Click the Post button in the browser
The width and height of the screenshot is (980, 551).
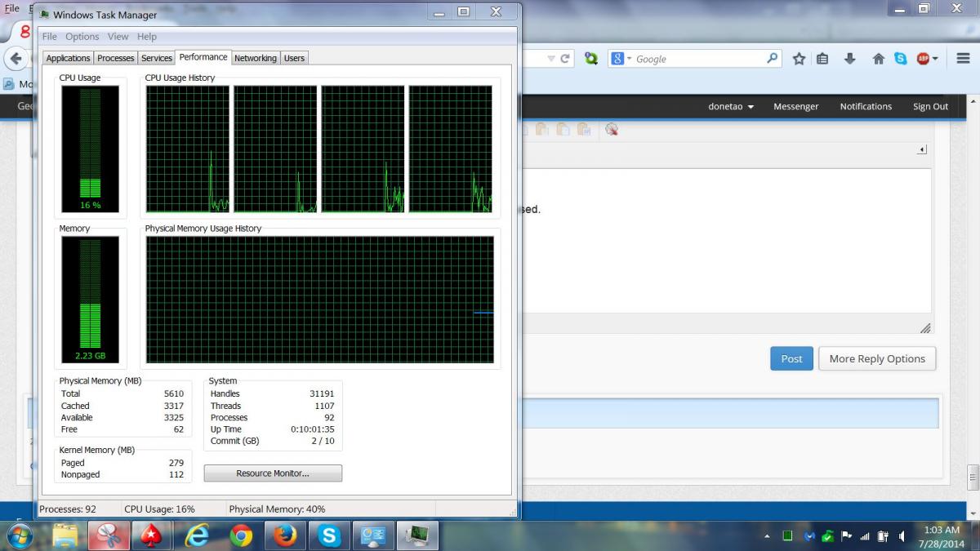791,358
